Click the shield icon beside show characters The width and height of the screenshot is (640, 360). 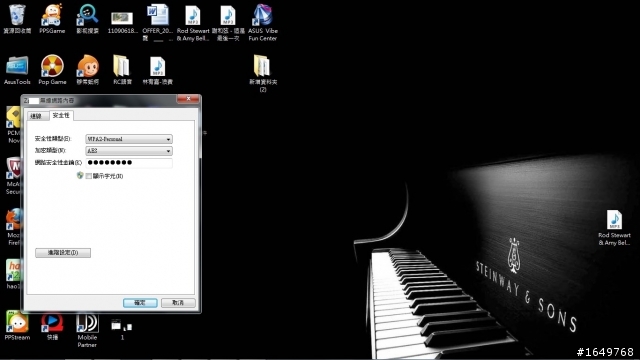tap(80, 176)
